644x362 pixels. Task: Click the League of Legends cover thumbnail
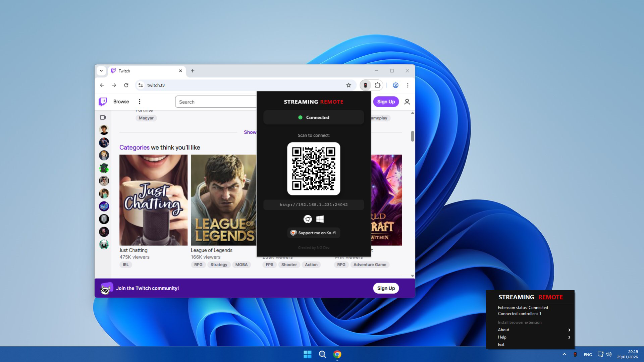tap(224, 200)
